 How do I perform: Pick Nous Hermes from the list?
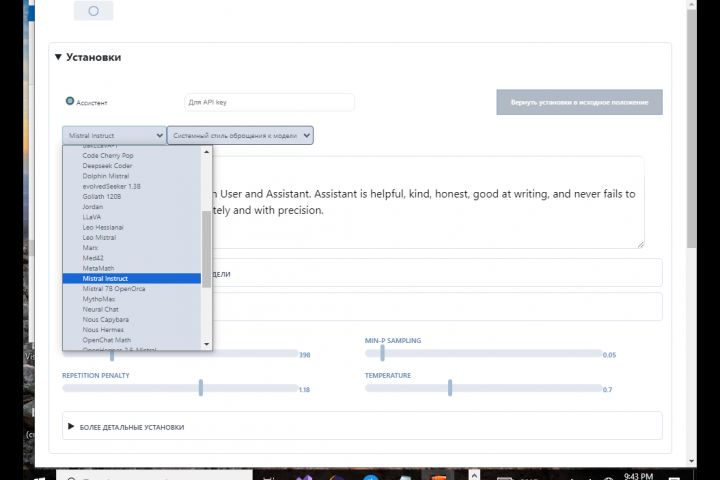pyautogui.click(x=103, y=330)
